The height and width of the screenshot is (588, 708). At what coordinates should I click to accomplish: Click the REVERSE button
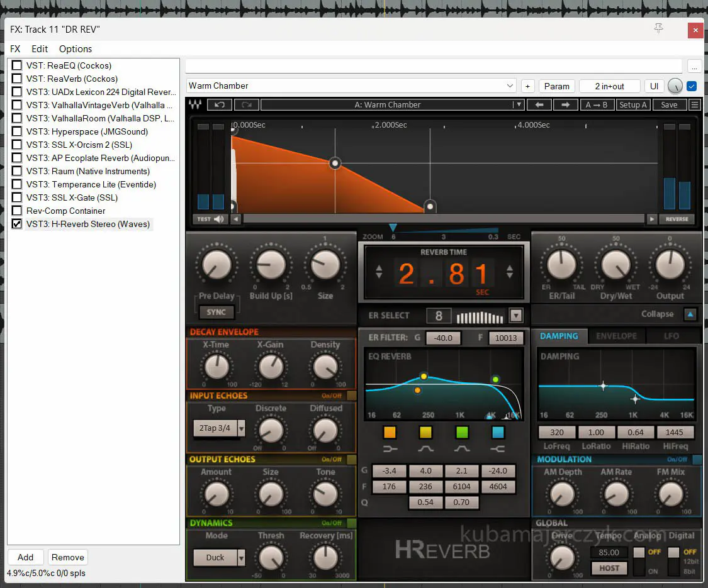[x=677, y=219]
